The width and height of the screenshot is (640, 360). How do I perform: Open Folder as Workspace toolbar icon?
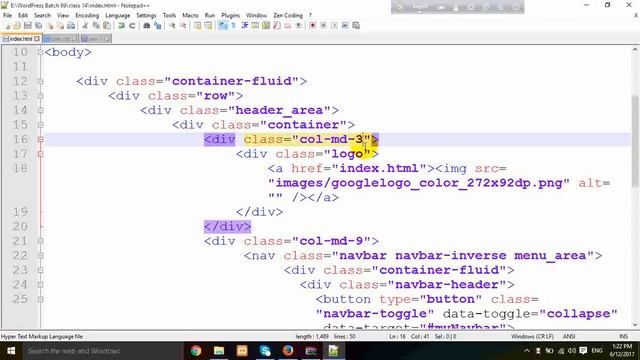pyautogui.click(x=287, y=25)
